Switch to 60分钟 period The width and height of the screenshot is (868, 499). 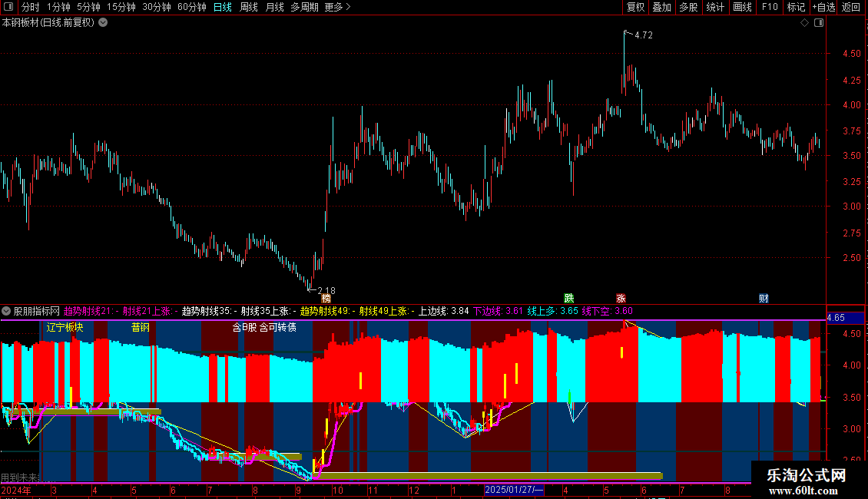192,7
